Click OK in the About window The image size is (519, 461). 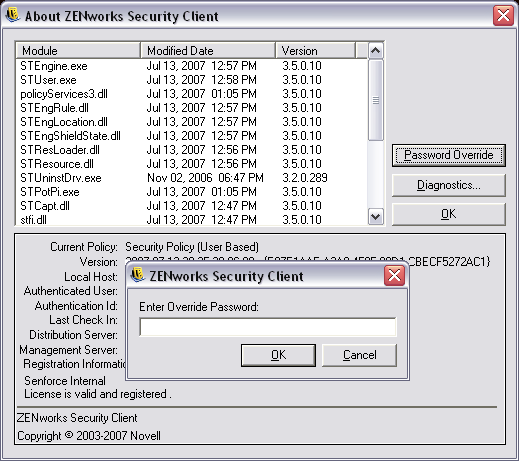pyautogui.click(x=449, y=214)
